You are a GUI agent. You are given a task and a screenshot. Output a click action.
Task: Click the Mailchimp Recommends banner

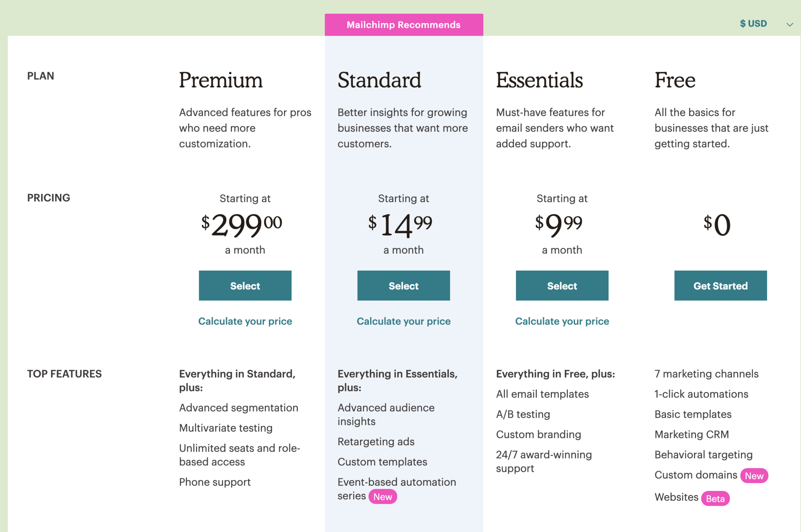(404, 25)
